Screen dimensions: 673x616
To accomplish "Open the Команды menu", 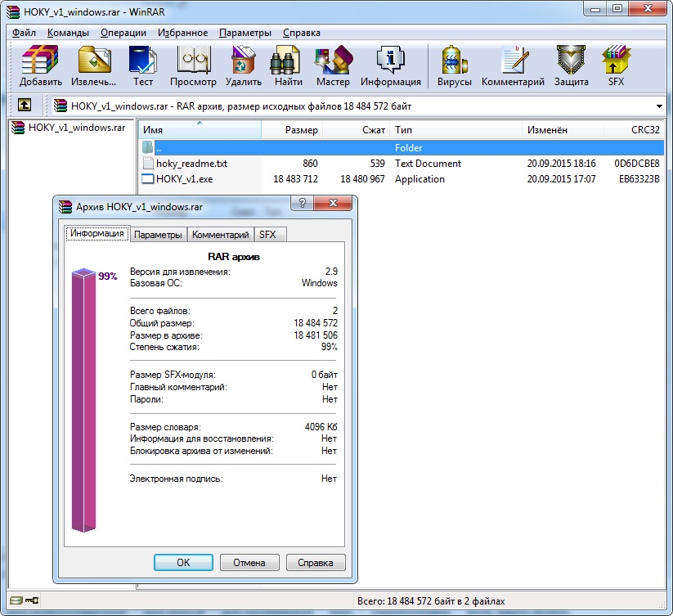I will (68, 33).
